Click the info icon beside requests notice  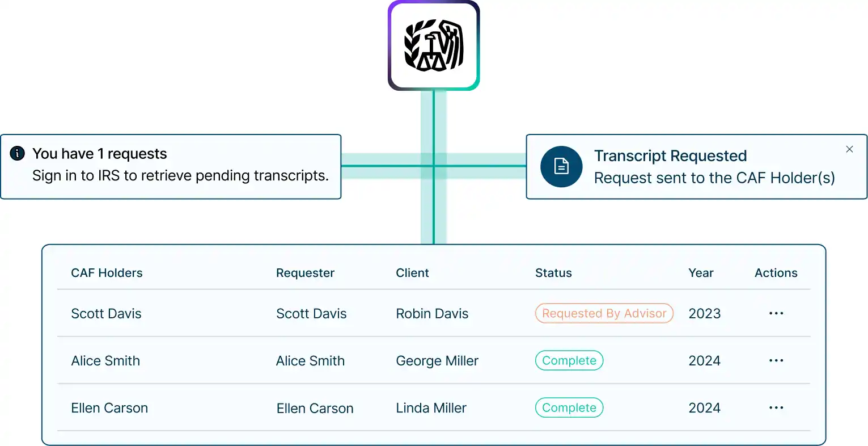point(18,153)
